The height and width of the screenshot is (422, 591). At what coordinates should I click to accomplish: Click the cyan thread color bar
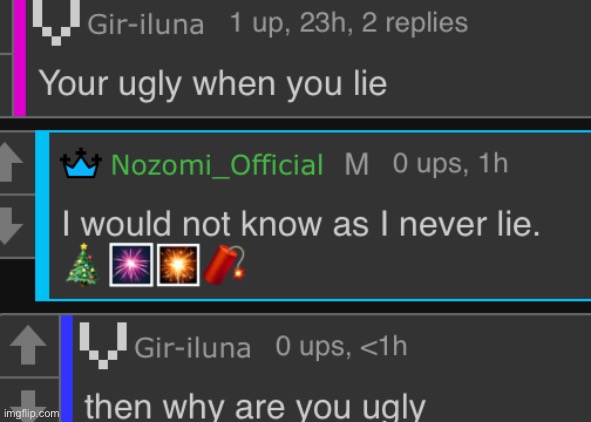tap(42, 216)
